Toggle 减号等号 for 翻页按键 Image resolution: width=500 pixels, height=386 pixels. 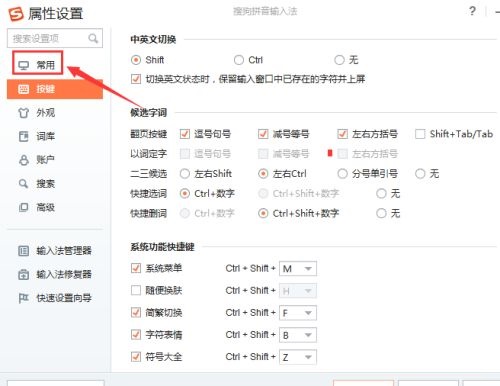[x=263, y=134]
